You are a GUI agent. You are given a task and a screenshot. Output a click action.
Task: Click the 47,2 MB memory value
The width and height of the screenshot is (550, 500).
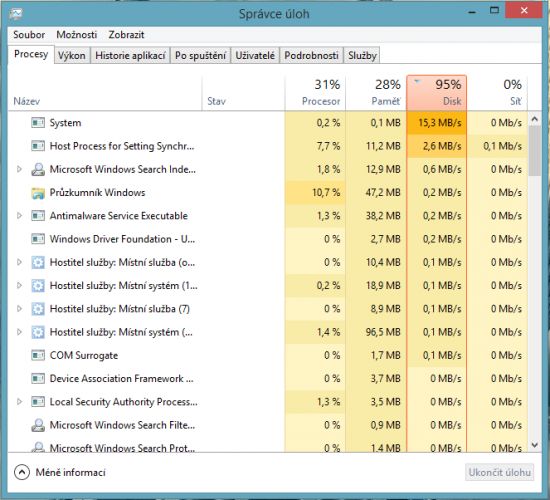[x=383, y=193]
